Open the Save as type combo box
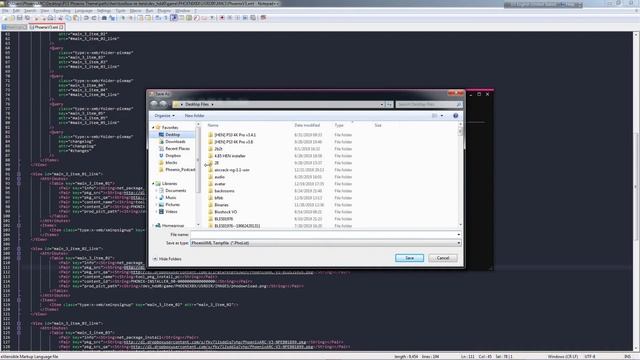 [326, 243]
